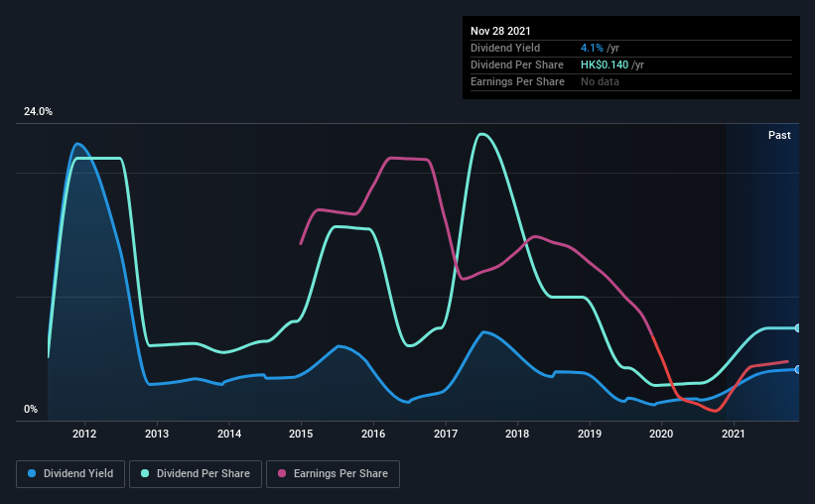Click the 2017 x-axis label
Screen dimensions: 815x504
446,434
